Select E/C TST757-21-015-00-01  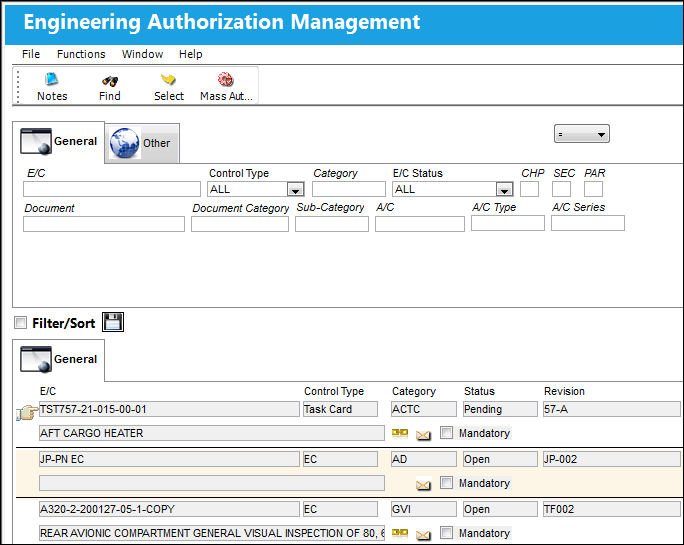point(169,409)
